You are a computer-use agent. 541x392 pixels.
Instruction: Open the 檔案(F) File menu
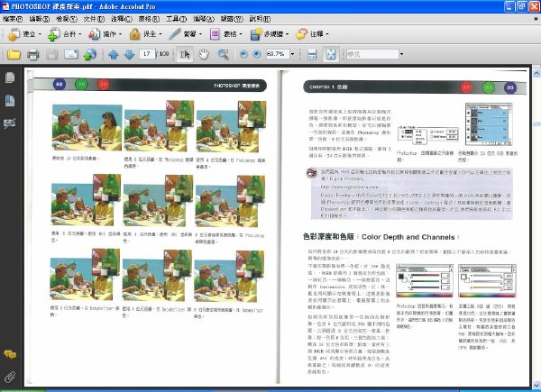tap(13, 19)
